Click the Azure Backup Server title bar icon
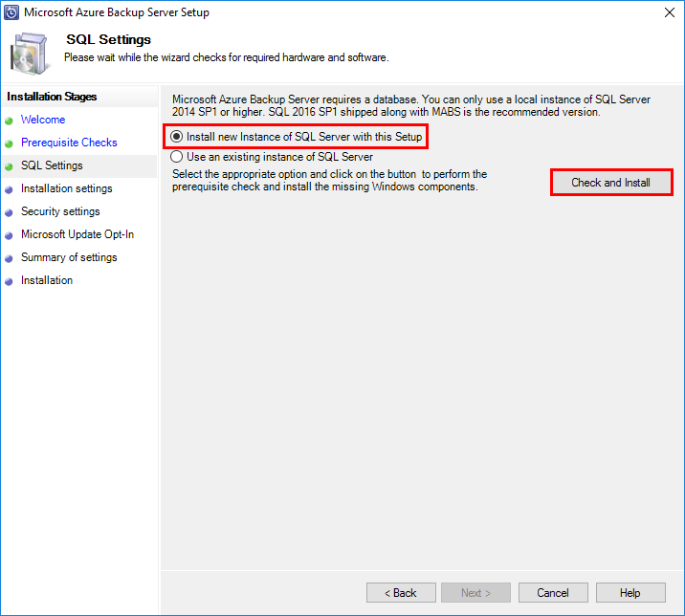 (x=11, y=12)
